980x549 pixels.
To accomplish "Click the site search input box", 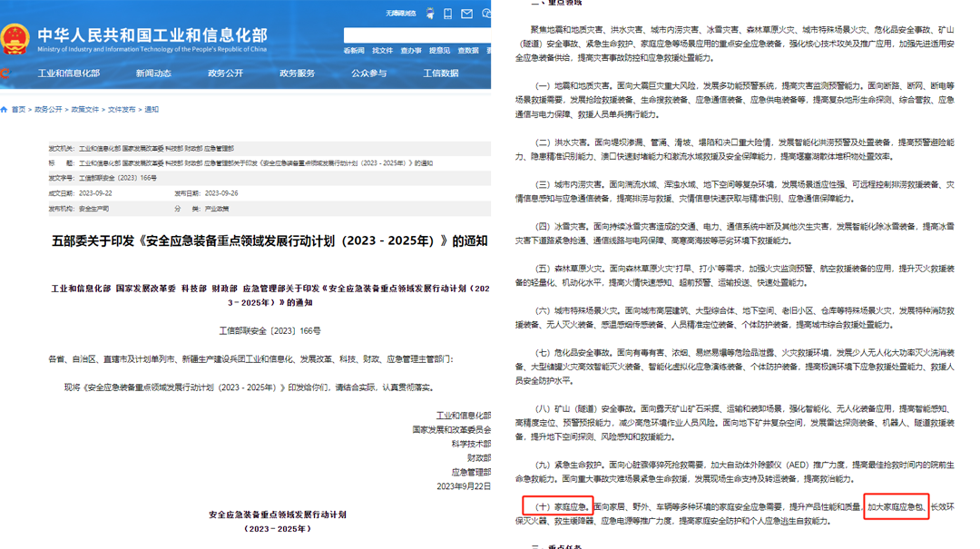I will (x=416, y=35).
